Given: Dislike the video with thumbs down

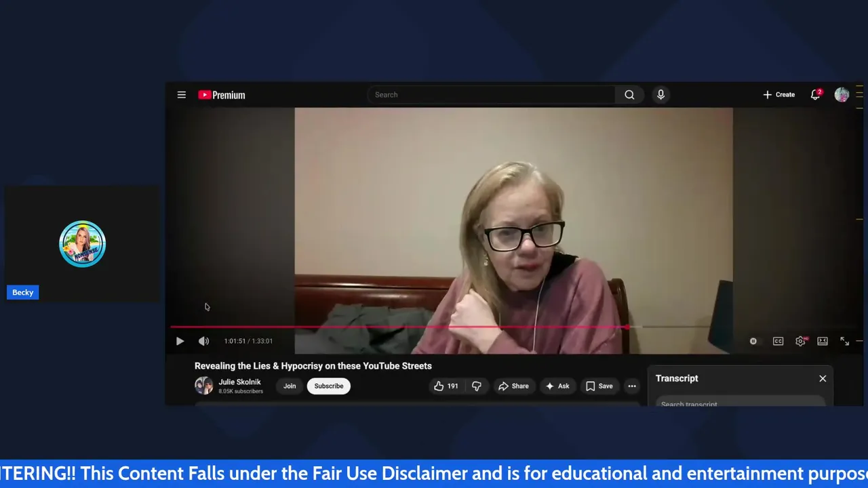Looking at the screenshot, I should (x=477, y=386).
